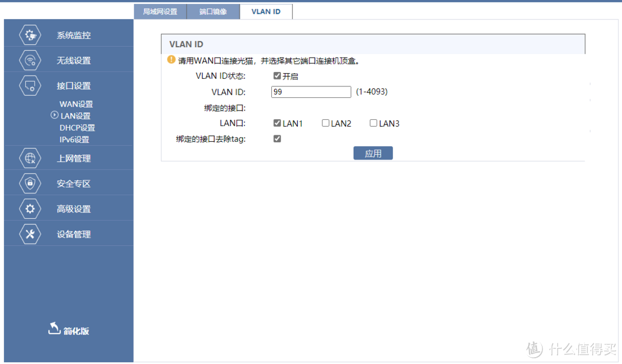This screenshot has width=622, height=364.
Task: Click the (1-4093) range hint text
Action: coord(371,92)
